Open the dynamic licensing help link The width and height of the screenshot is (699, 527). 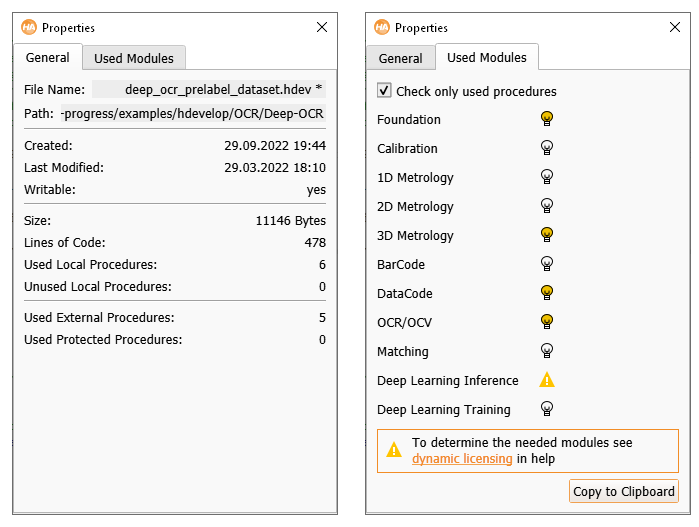pyautogui.click(x=462, y=459)
